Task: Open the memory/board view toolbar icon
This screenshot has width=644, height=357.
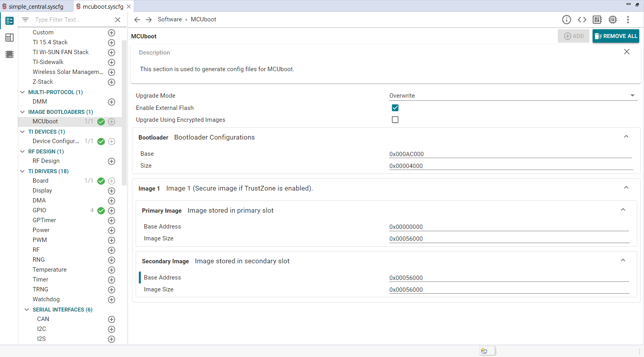Action: [597, 20]
